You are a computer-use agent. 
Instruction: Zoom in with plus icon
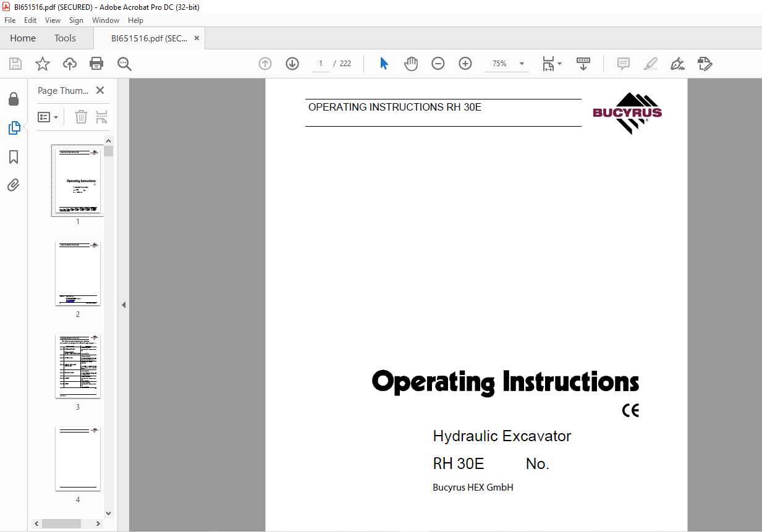pos(465,64)
